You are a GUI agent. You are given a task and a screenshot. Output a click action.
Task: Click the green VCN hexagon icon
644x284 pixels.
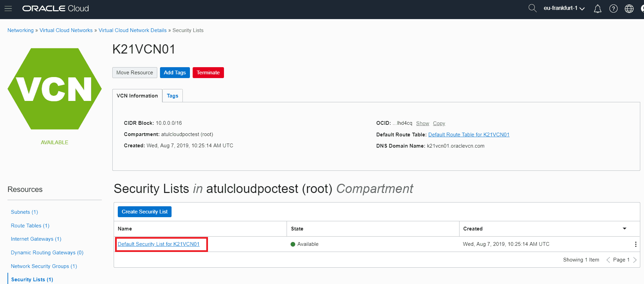(x=54, y=89)
